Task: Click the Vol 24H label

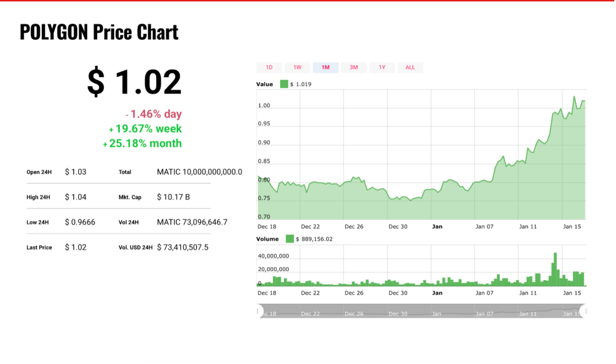Action: pyautogui.click(x=129, y=222)
